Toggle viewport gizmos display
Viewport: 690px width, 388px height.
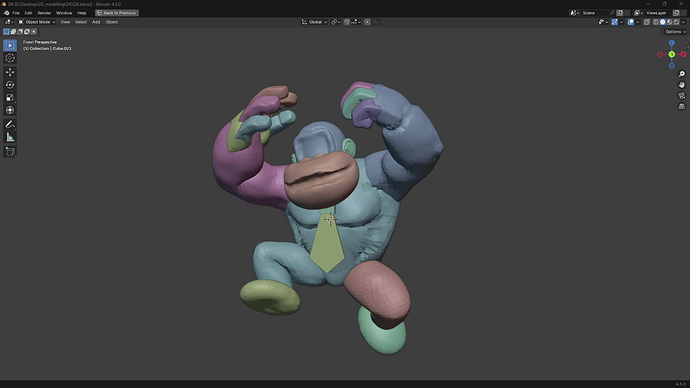tap(615, 22)
